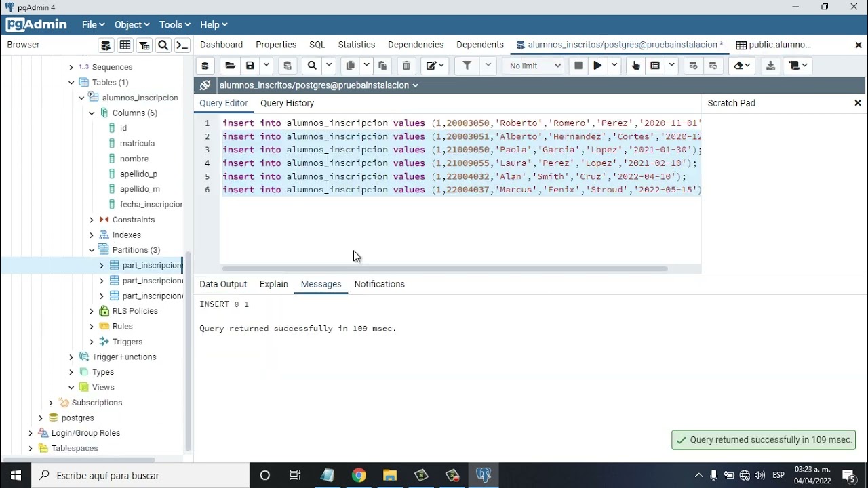Collapse the Partitions (3) node
The width and height of the screenshot is (868, 488).
click(92, 250)
